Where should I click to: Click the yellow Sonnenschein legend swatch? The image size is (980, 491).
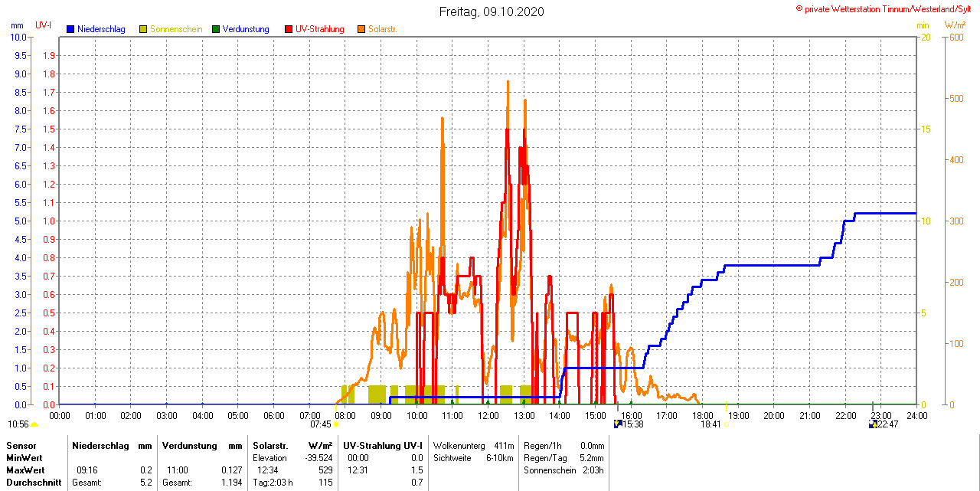143,29
